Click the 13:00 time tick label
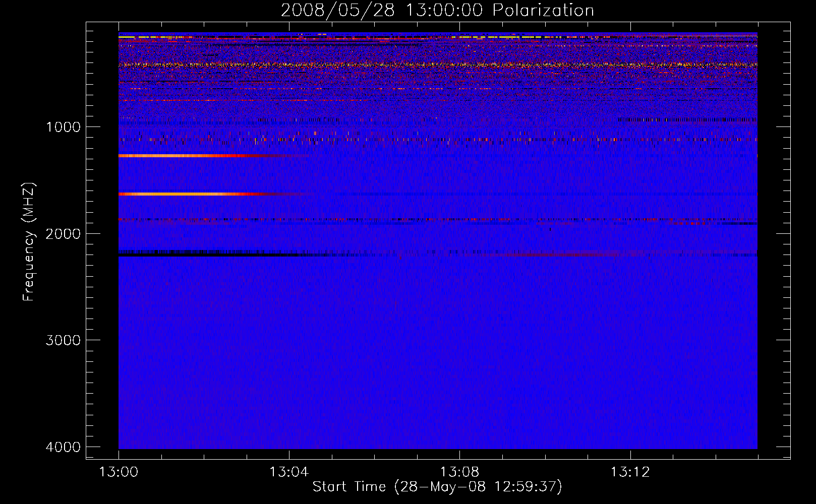 119,472
